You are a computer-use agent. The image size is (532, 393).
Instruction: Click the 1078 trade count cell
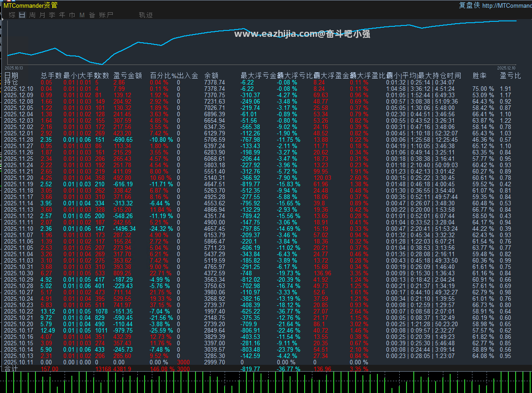coord(101,311)
